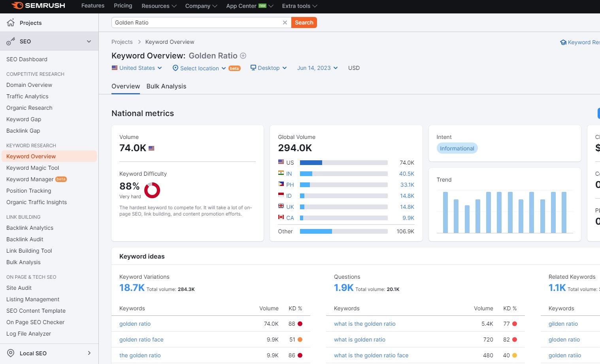The image size is (600, 364).
Task: Open Keyword Magic Tool in sidebar
Action: tap(33, 168)
